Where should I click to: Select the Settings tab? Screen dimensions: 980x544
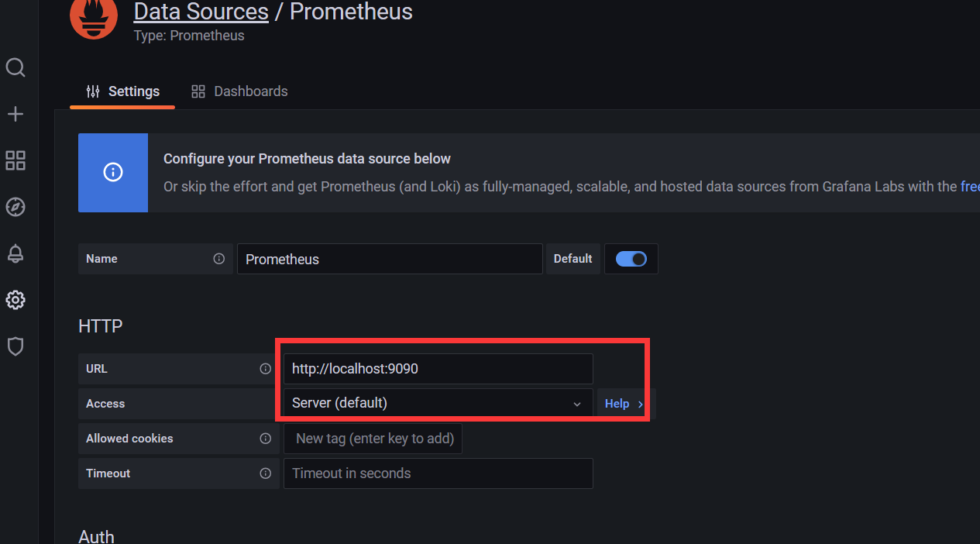tap(122, 91)
